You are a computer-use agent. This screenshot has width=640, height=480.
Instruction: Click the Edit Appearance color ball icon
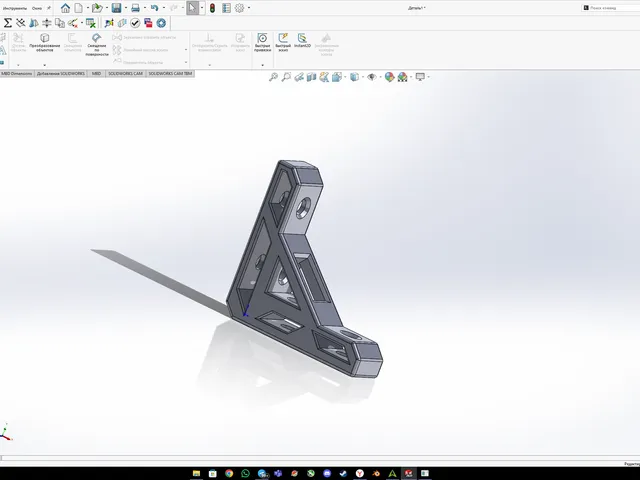pos(389,77)
